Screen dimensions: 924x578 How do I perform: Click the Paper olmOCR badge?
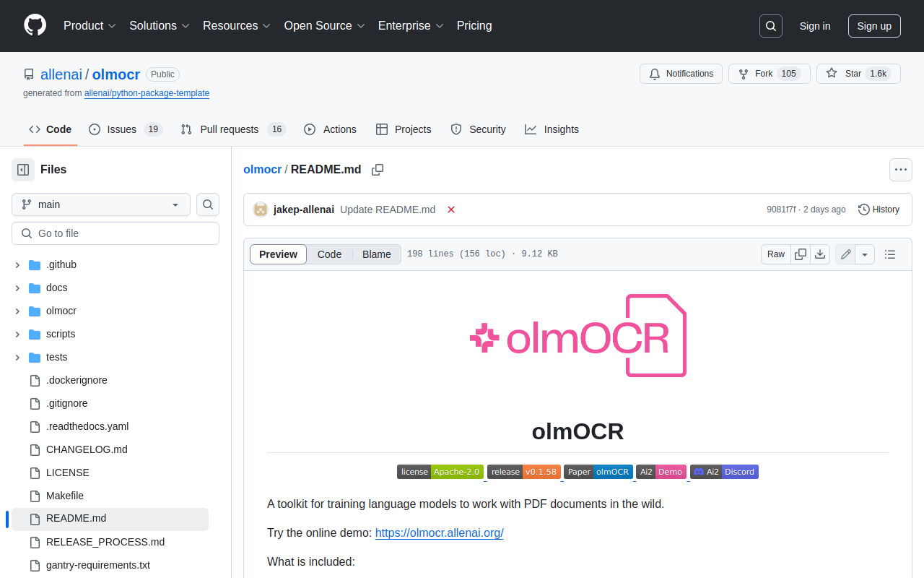coord(598,472)
